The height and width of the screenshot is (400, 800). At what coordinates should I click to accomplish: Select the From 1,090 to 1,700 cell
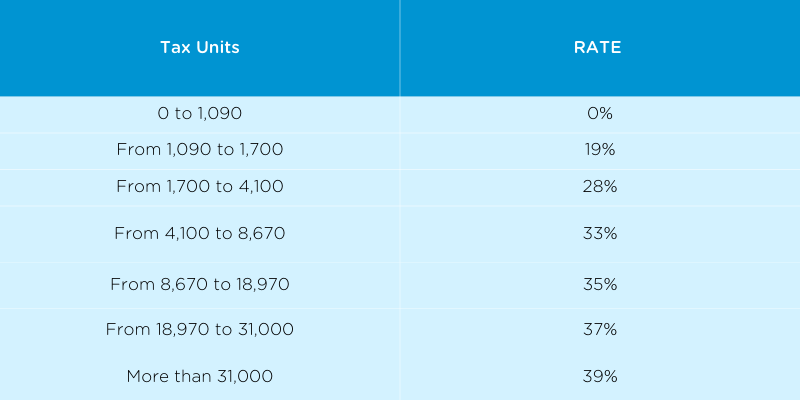pyautogui.click(x=199, y=150)
